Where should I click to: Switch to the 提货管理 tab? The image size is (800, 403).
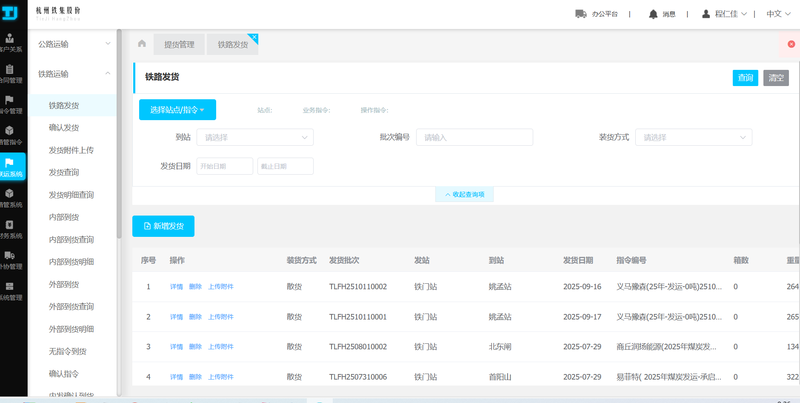(180, 45)
